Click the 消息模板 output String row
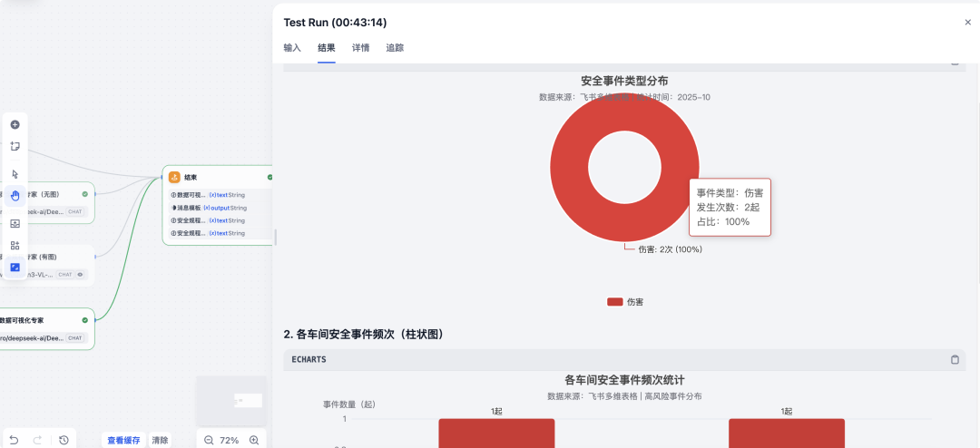The height and width of the screenshot is (448, 980). (x=219, y=208)
